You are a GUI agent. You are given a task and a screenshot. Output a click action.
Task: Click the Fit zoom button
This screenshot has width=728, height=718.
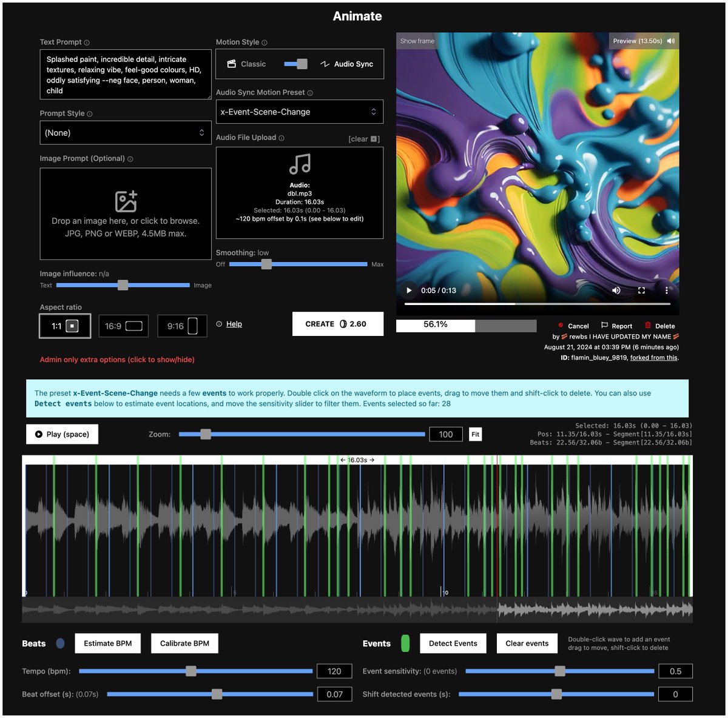point(475,434)
